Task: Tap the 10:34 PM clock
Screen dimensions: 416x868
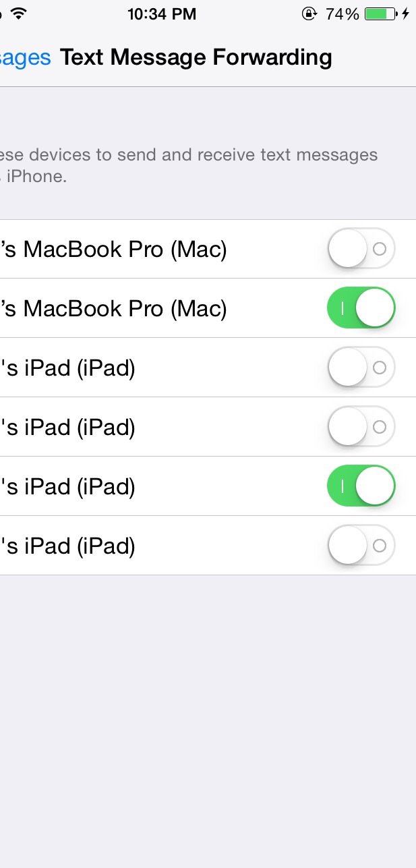Action: click(162, 13)
